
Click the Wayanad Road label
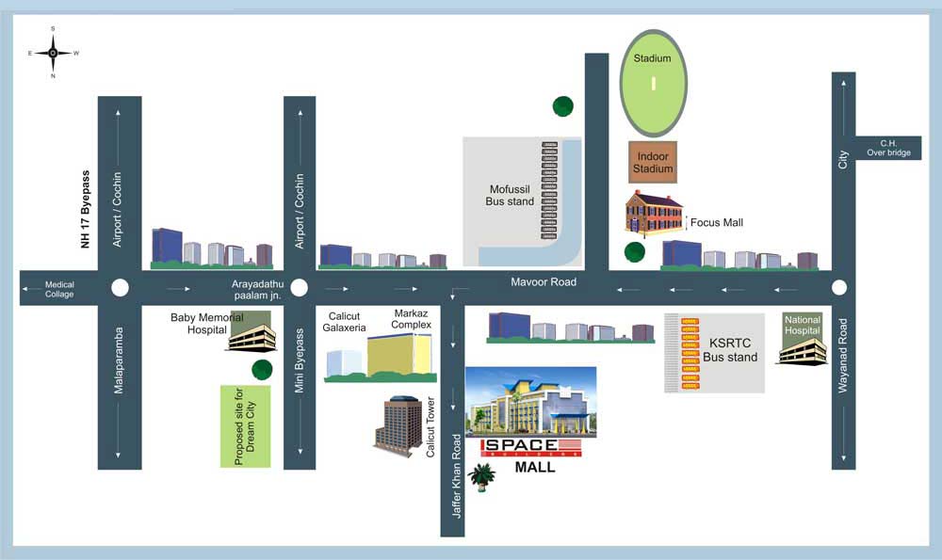(x=843, y=356)
